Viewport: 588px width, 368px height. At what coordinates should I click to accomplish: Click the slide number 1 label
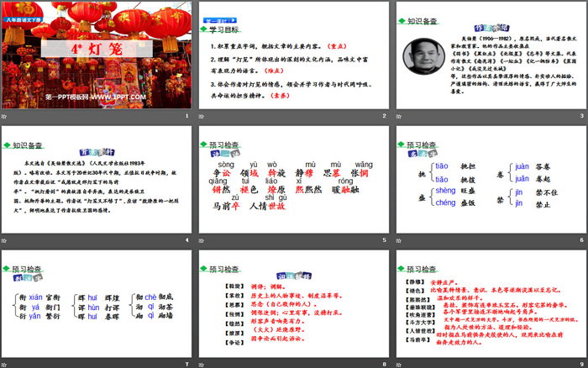pyautogui.click(x=187, y=116)
